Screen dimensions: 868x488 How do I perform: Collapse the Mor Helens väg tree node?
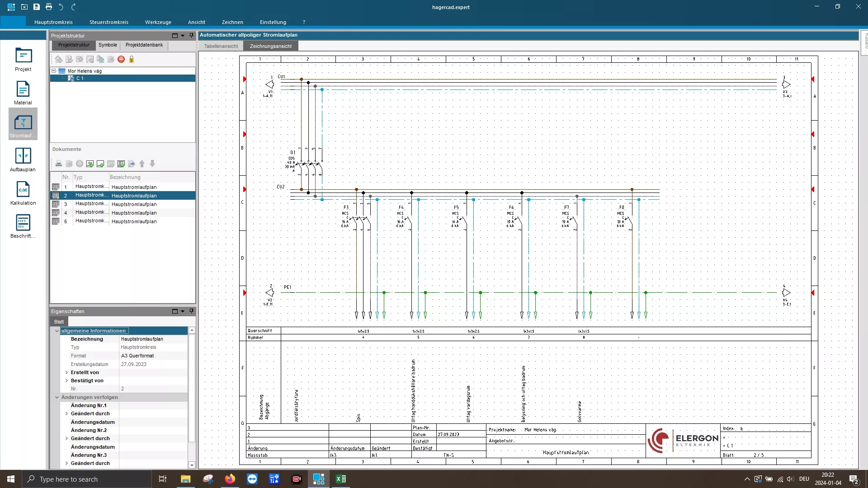[54, 71]
